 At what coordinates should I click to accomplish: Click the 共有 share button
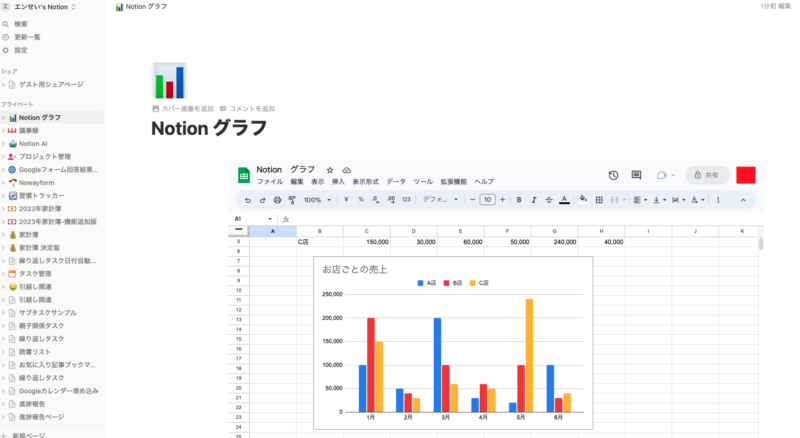click(x=708, y=175)
